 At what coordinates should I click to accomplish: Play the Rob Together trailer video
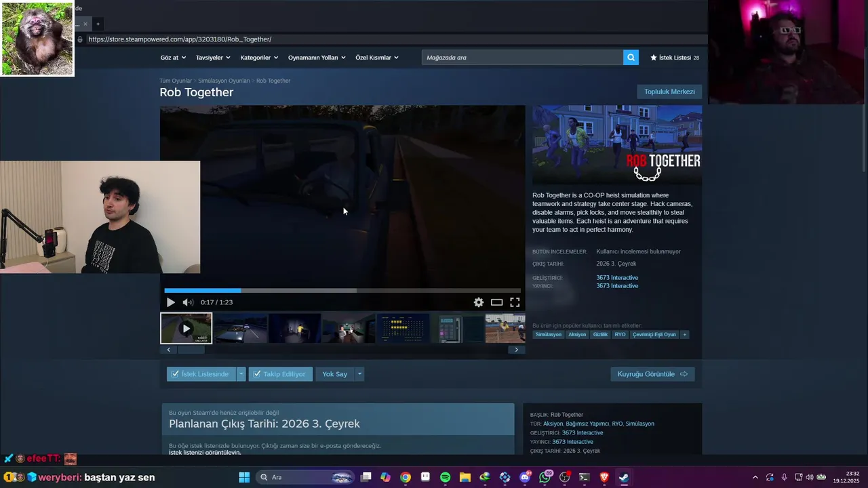click(170, 302)
